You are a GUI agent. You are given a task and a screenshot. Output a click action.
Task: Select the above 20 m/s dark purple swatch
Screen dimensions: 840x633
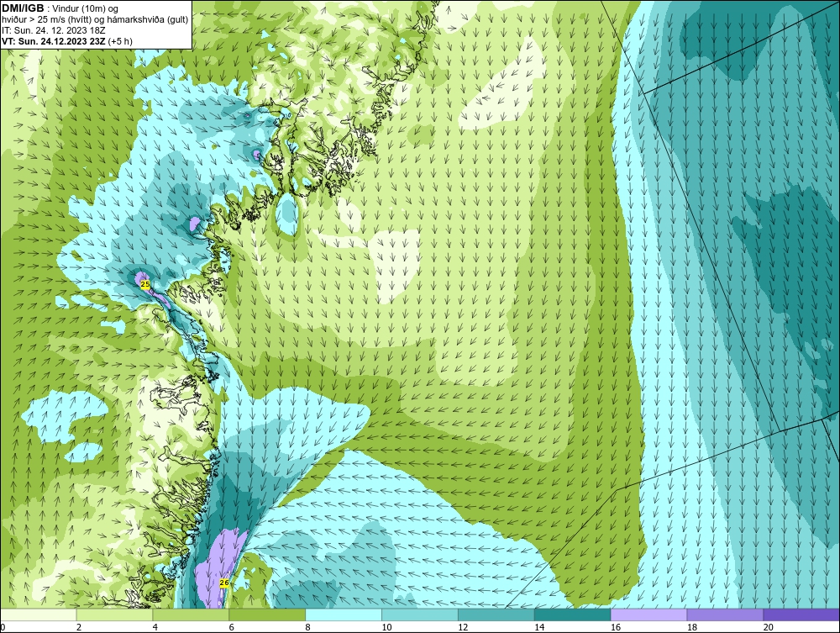coord(801,615)
